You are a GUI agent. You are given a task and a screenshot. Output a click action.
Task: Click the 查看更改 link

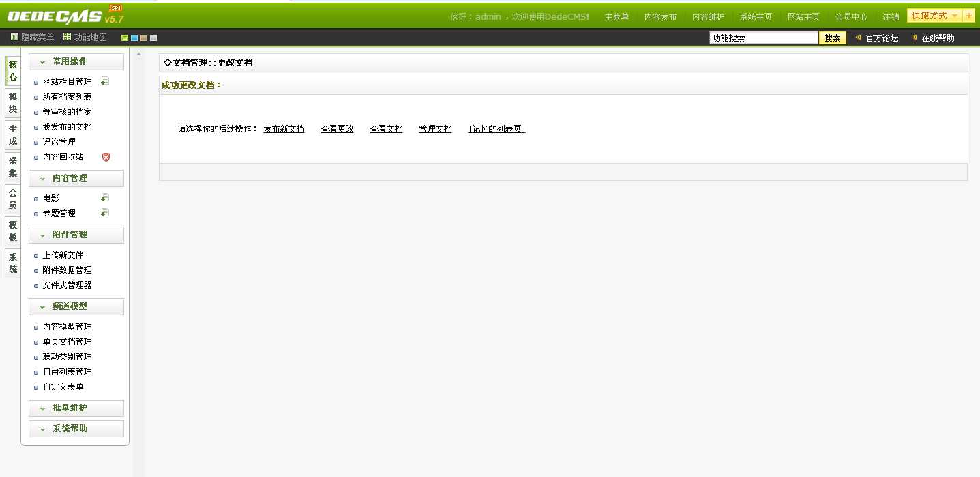coord(337,129)
